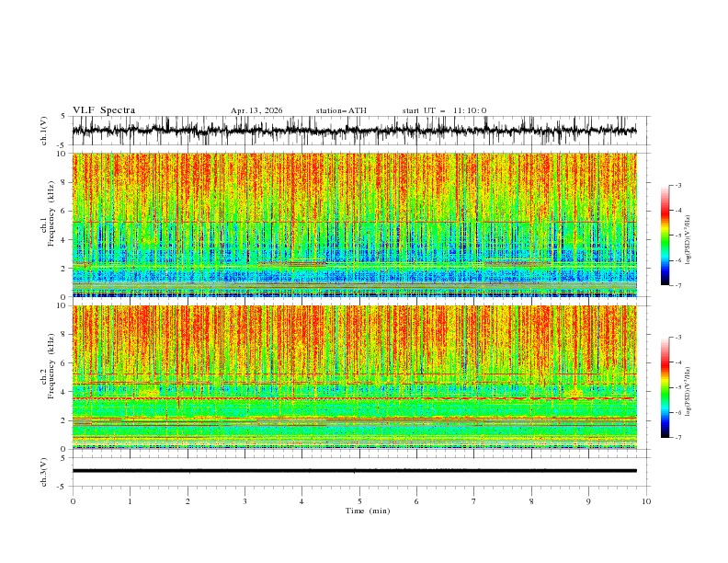Click the ch.2 spectrogram color bar

[x=665, y=387]
